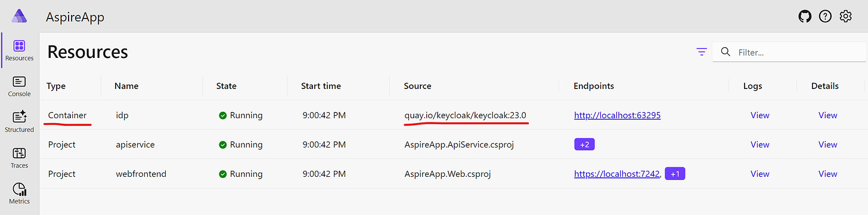This screenshot has height=215, width=868.
Task: Switch to the Metrics sidebar page
Action: pyautogui.click(x=19, y=193)
